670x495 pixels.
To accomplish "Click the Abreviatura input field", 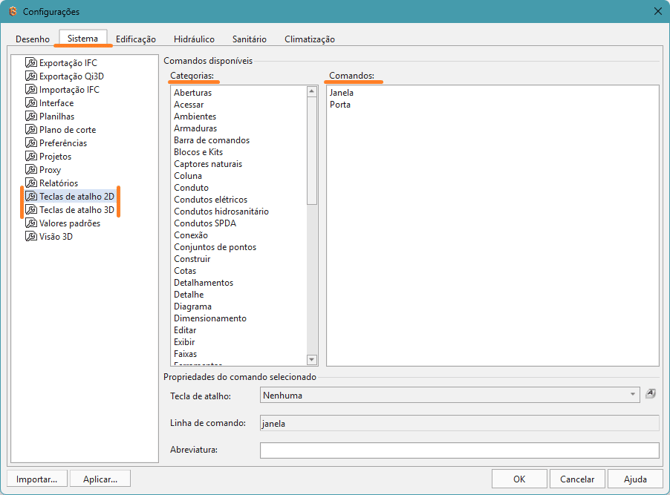I will tap(459, 450).
